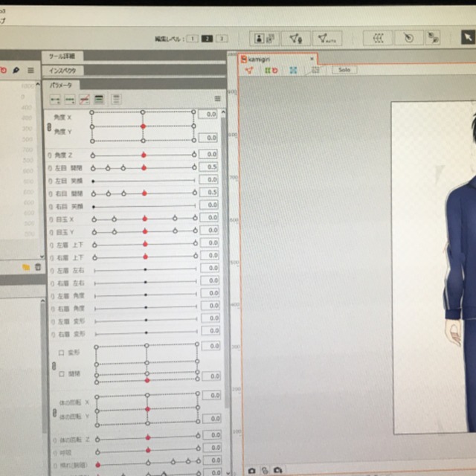Click the trash icon to delete item
The height and width of the screenshot is (476, 476).
[38, 266]
